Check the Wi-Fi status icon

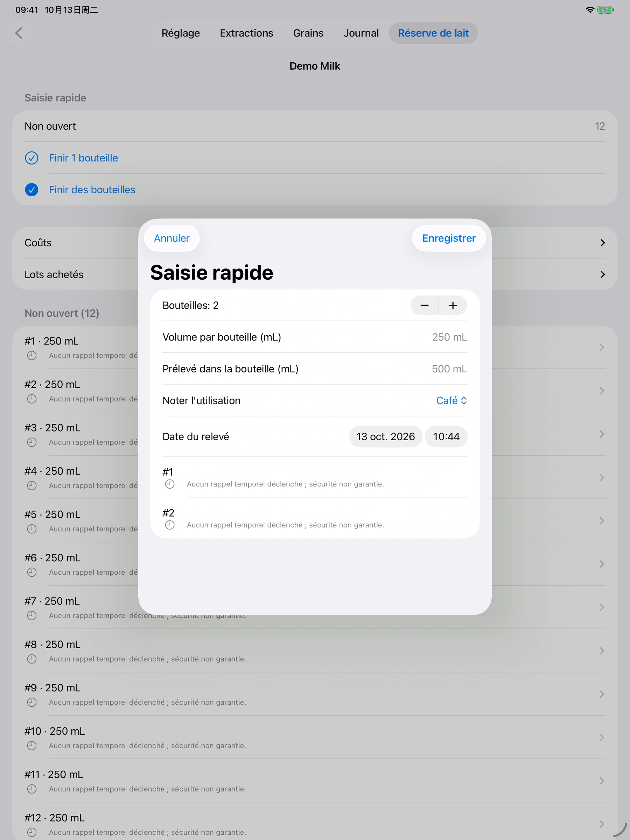click(x=590, y=10)
